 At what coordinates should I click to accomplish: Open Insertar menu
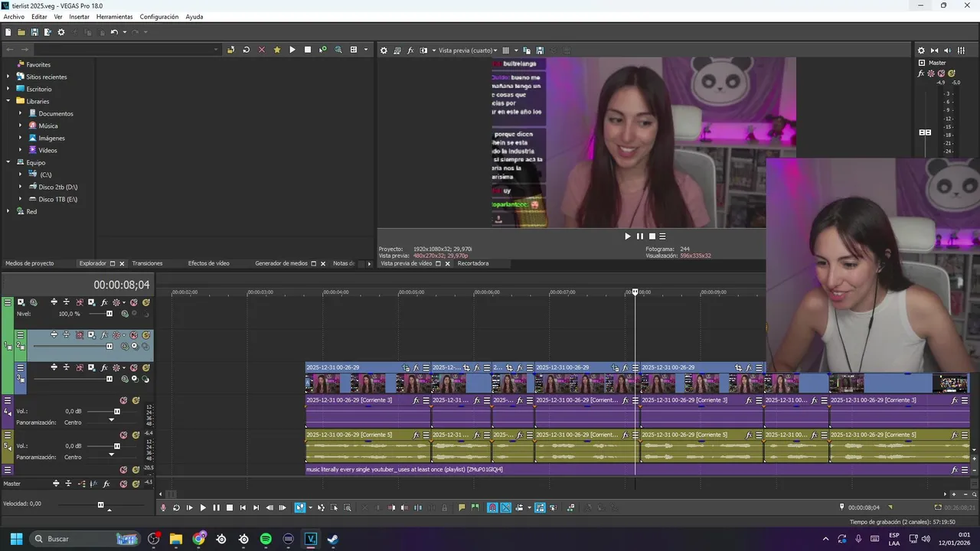click(x=79, y=17)
